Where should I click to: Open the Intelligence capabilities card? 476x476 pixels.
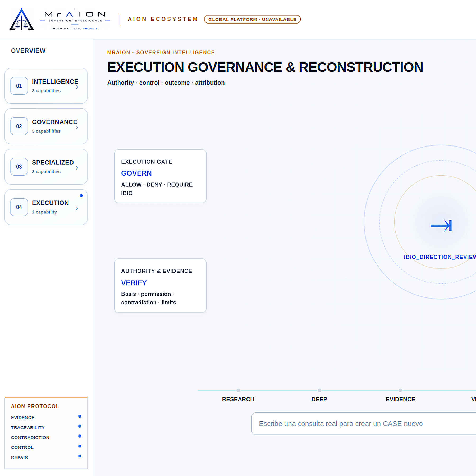(46, 86)
